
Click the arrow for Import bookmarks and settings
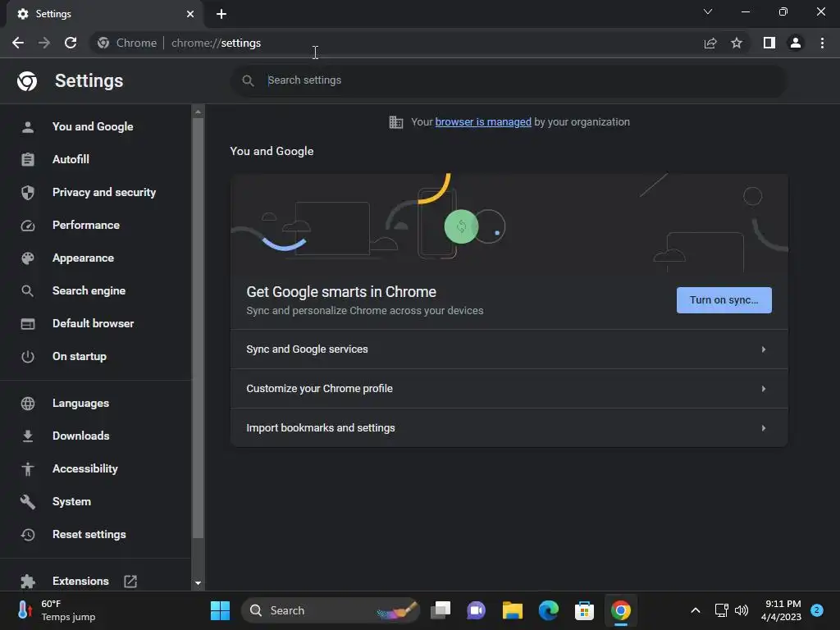click(x=764, y=428)
